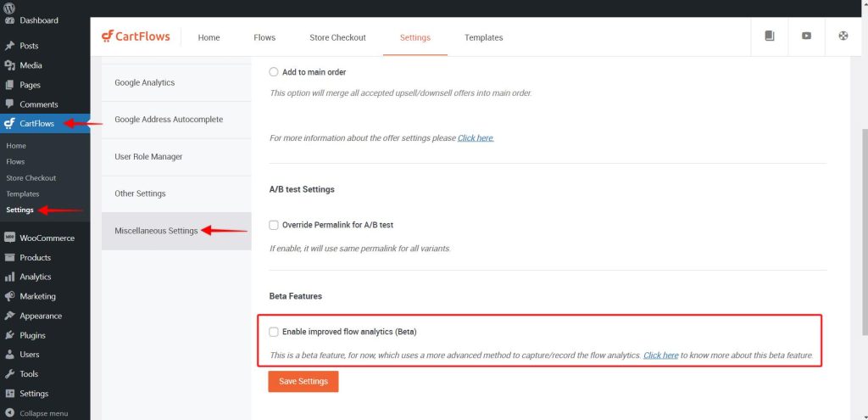The height and width of the screenshot is (420, 868).
Task: Switch to the Flows tab
Action: pos(264,37)
